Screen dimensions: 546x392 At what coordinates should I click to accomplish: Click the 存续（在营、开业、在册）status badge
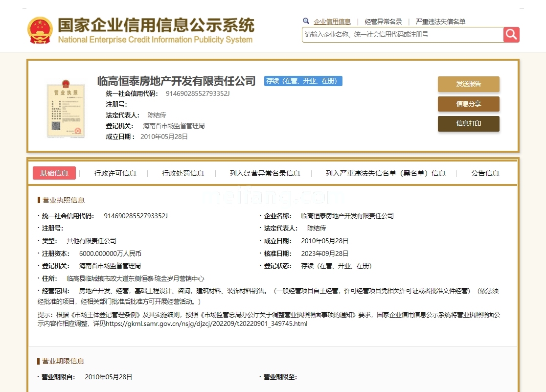pos(302,81)
